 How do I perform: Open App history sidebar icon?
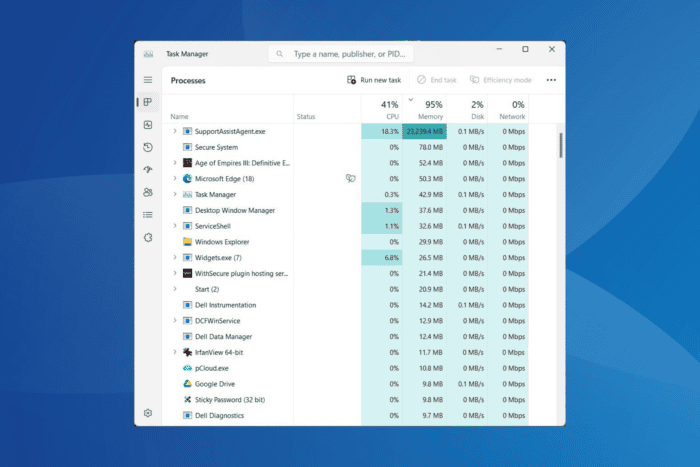click(148, 147)
